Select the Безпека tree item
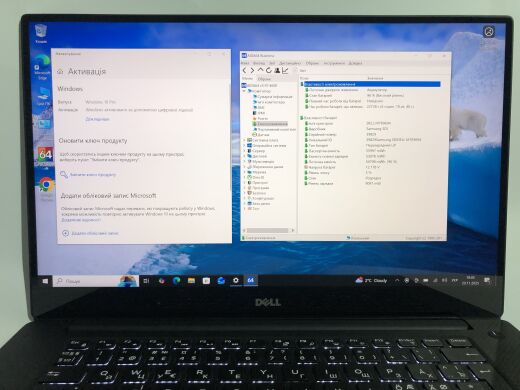Viewport: 520px width, 390px height. click(x=257, y=193)
